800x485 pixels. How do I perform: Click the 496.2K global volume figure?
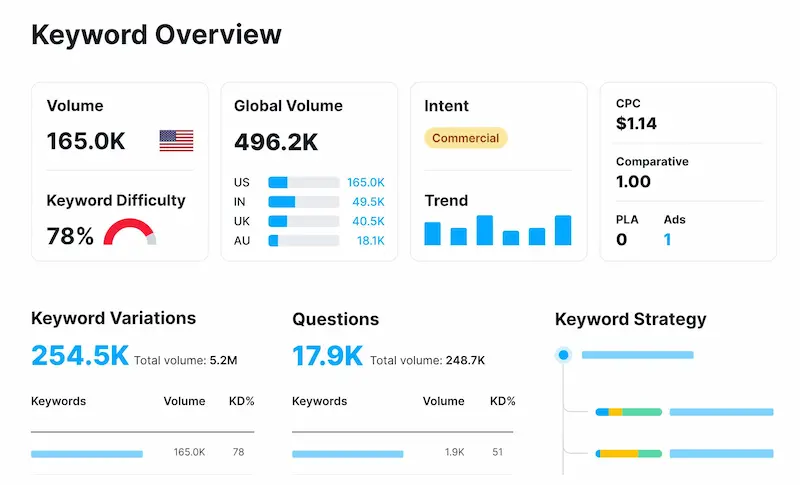276,142
